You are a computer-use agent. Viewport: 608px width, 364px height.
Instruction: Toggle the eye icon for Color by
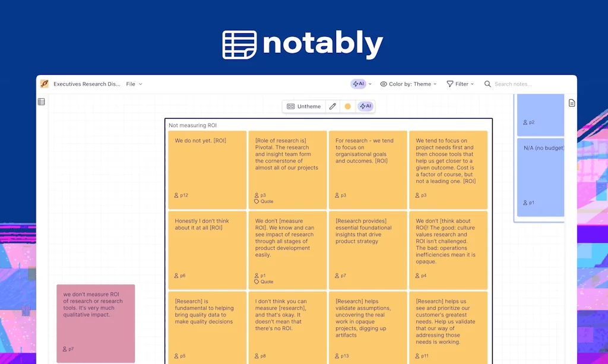tap(384, 84)
